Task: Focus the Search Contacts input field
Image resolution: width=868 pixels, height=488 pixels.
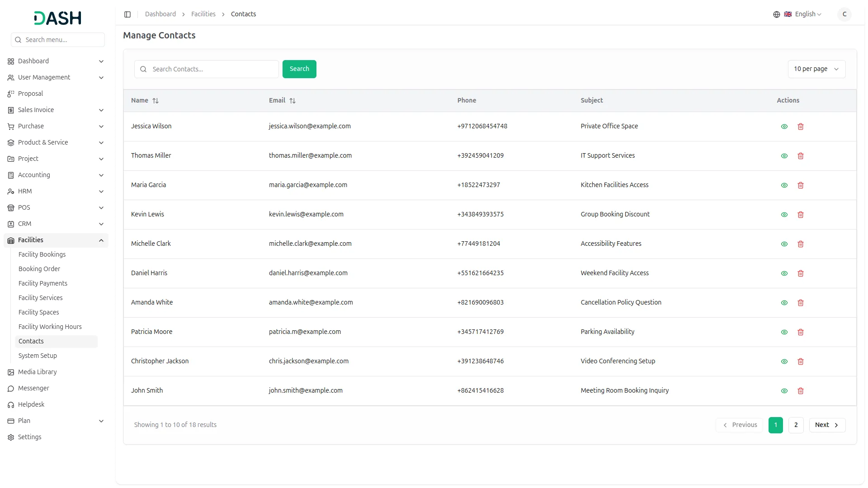Action: (212, 69)
